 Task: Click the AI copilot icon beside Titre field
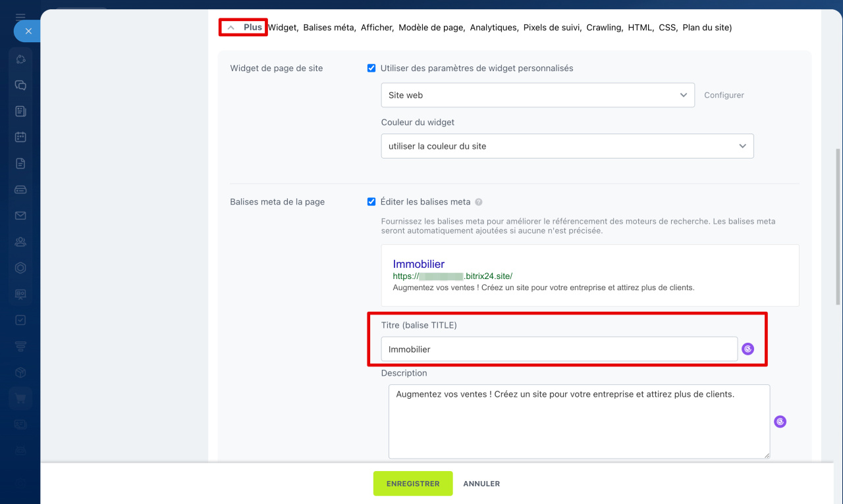pos(748,349)
